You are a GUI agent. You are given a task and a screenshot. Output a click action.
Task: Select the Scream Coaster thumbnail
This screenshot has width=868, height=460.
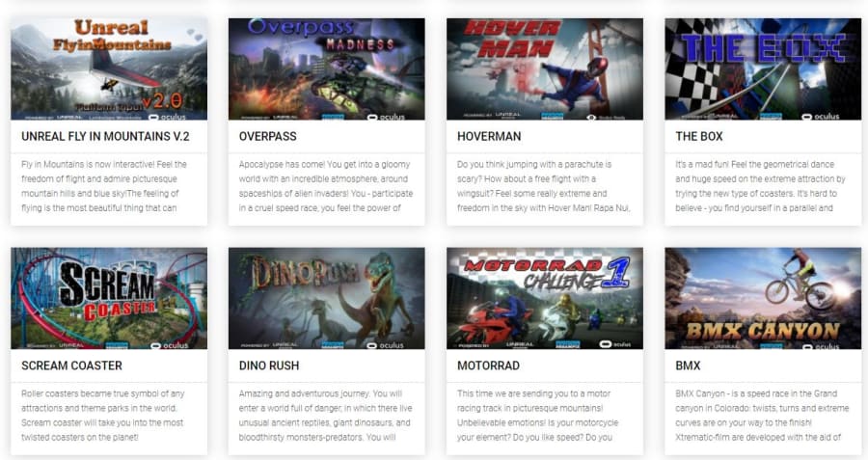(109, 298)
